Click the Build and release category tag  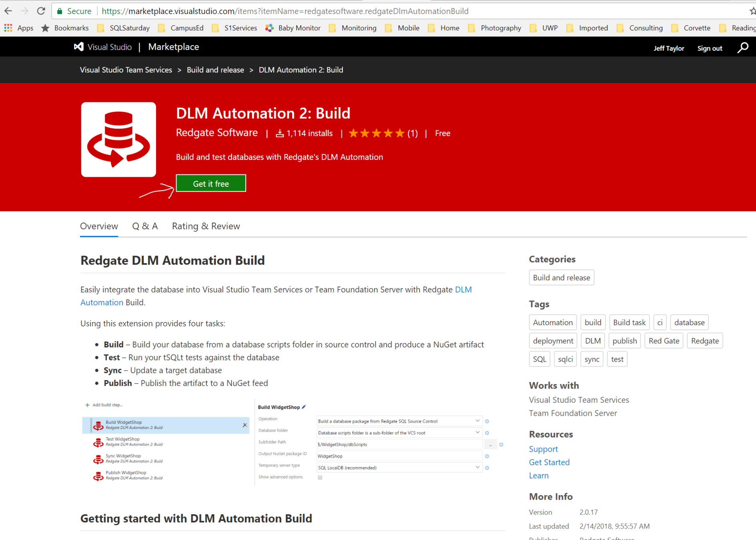click(561, 278)
